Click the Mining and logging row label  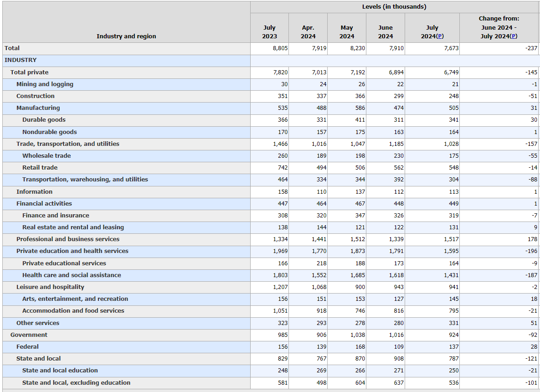click(x=45, y=84)
